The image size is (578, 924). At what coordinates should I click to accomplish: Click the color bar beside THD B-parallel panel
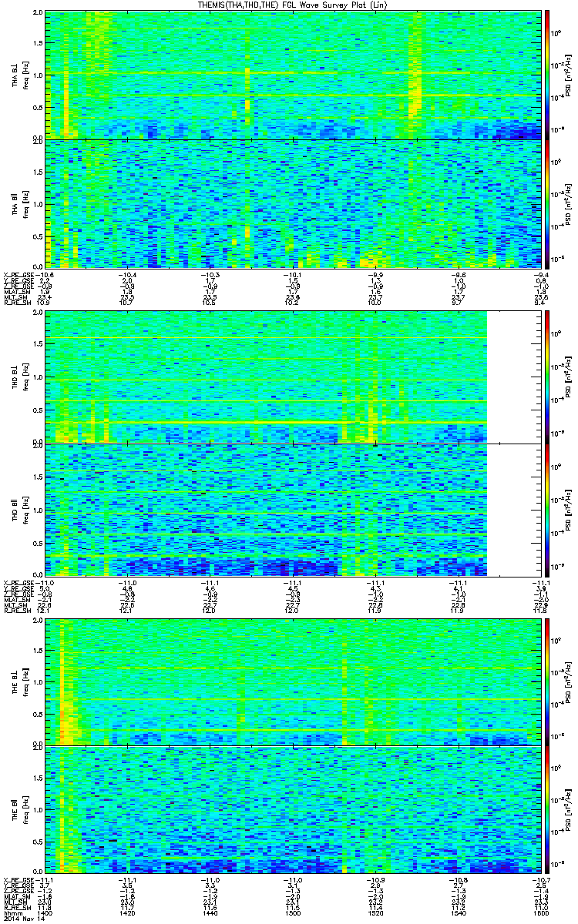[547, 510]
